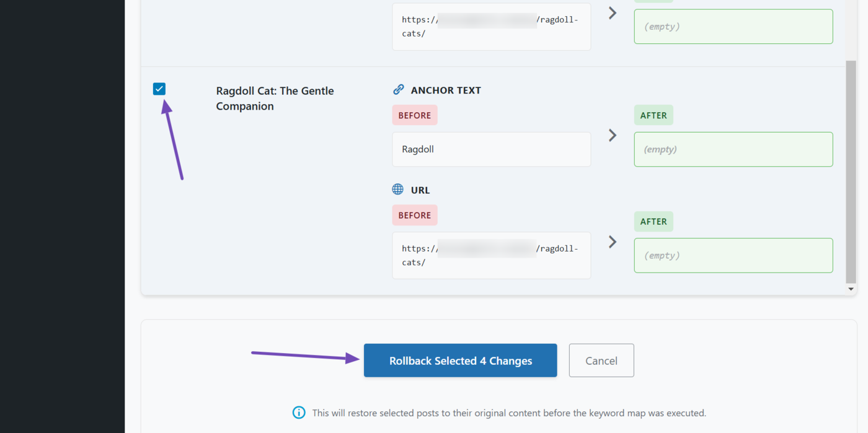Click the empty anchor text AFTER field
The height and width of the screenshot is (433, 868).
733,149
